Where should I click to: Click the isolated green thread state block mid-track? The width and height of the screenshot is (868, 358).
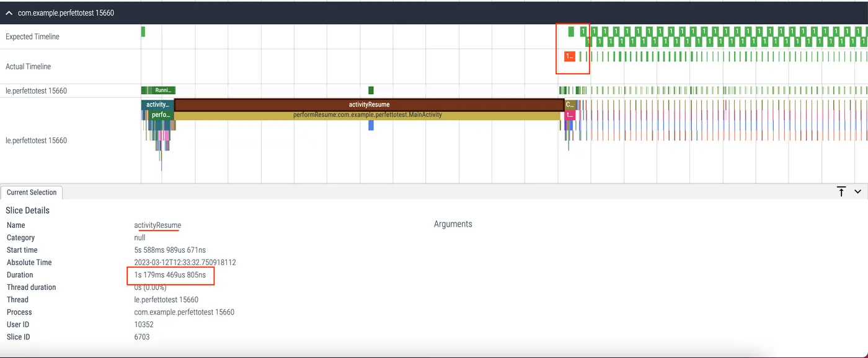point(371,90)
